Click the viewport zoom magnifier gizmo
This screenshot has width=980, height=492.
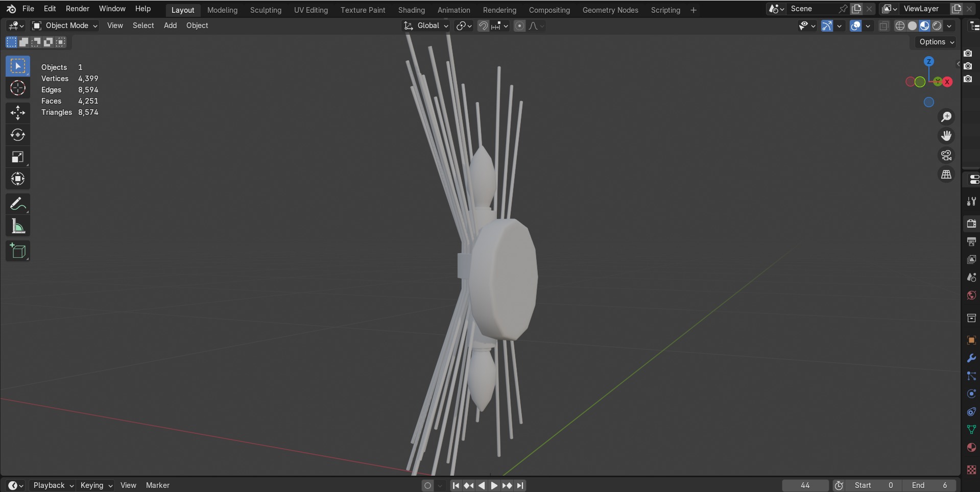point(946,117)
